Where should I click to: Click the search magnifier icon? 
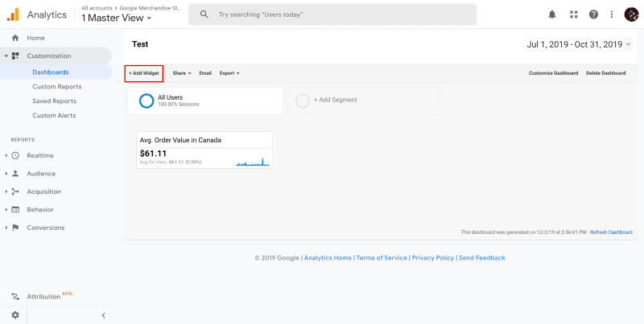coord(204,14)
